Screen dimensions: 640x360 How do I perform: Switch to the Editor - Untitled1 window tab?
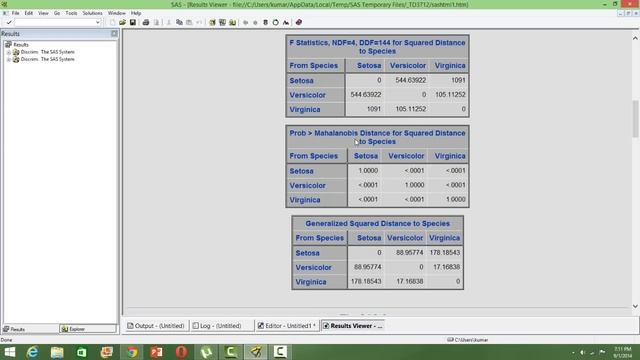(x=287, y=326)
